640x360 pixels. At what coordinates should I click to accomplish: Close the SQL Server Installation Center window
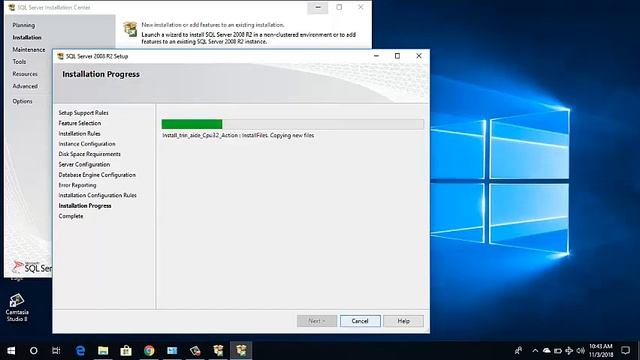(x=360, y=7)
